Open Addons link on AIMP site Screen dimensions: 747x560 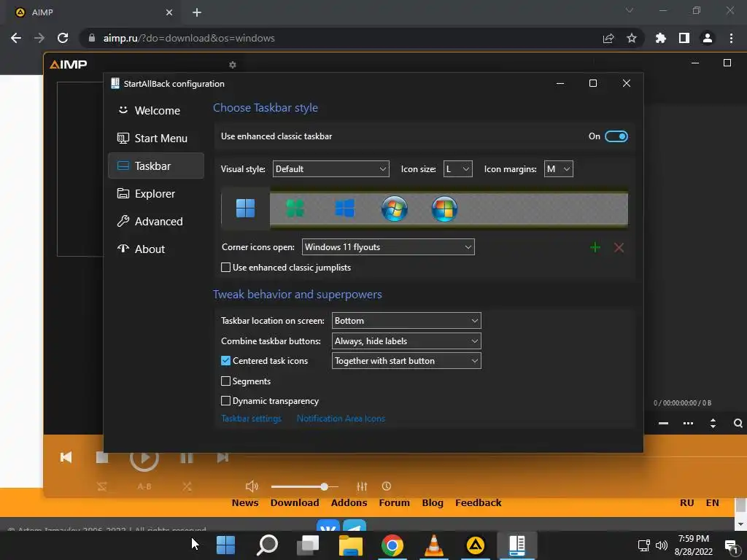(x=349, y=503)
